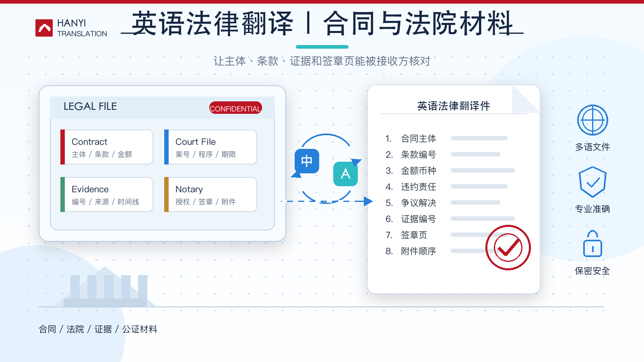Click list item 条款编号
644x362 pixels.
[x=419, y=154]
